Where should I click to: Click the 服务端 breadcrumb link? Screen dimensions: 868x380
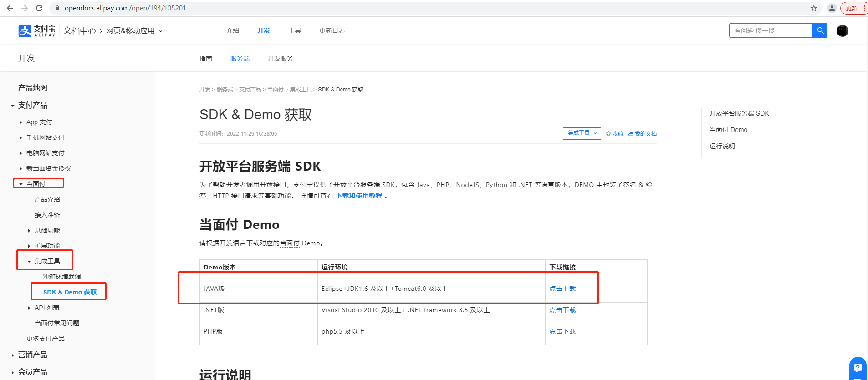pyautogui.click(x=225, y=90)
